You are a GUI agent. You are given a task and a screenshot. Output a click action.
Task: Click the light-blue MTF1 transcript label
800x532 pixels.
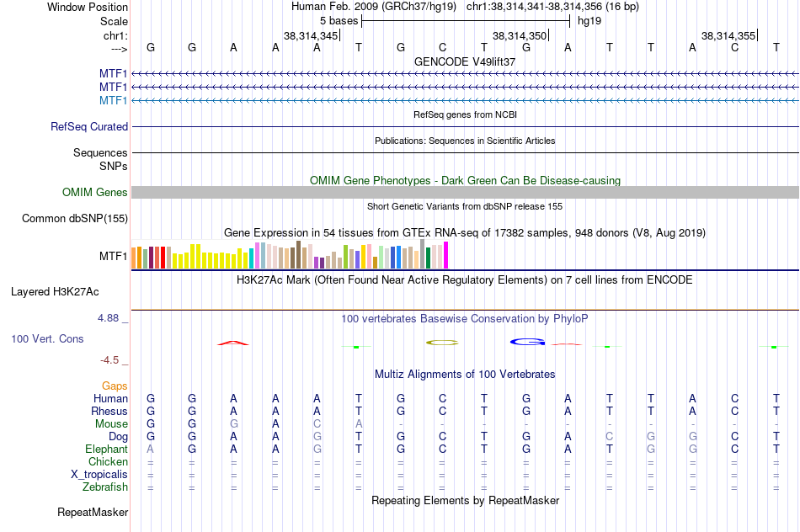pos(114,100)
